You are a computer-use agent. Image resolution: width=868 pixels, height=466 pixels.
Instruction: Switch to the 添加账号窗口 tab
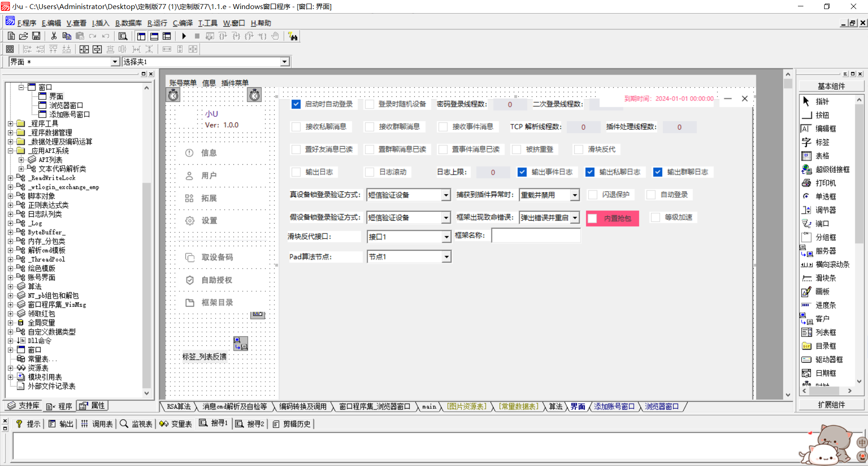pyautogui.click(x=614, y=407)
